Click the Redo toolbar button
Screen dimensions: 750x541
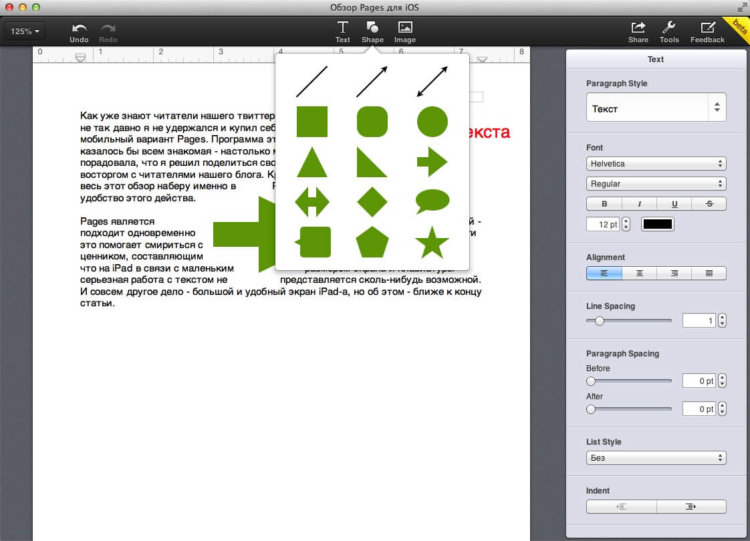click(x=108, y=33)
